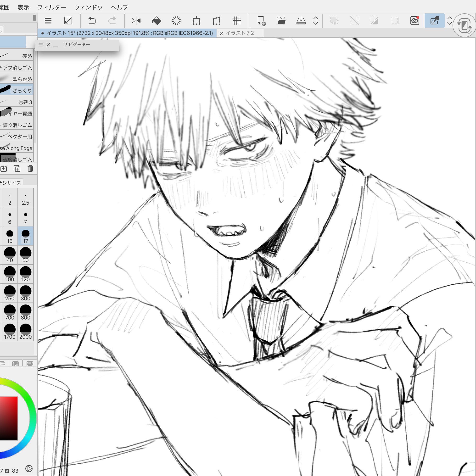Click the Clip Studio spiral icon
Screen dimensions: 476x476
[x=414, y=21]
